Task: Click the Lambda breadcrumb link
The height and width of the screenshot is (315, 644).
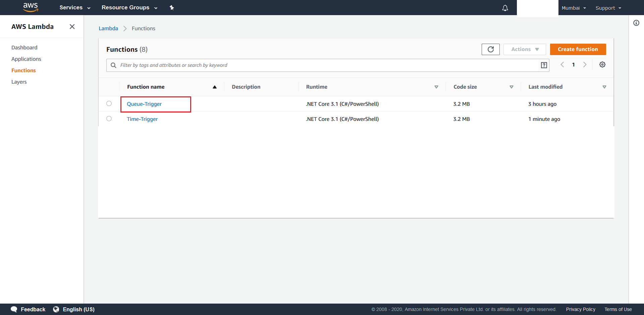Action: 108,28
